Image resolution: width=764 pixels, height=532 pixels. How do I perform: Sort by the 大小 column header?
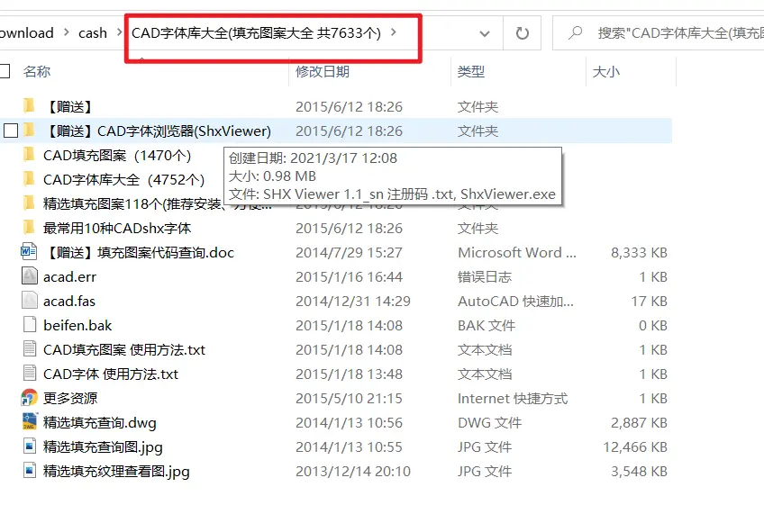605,71
